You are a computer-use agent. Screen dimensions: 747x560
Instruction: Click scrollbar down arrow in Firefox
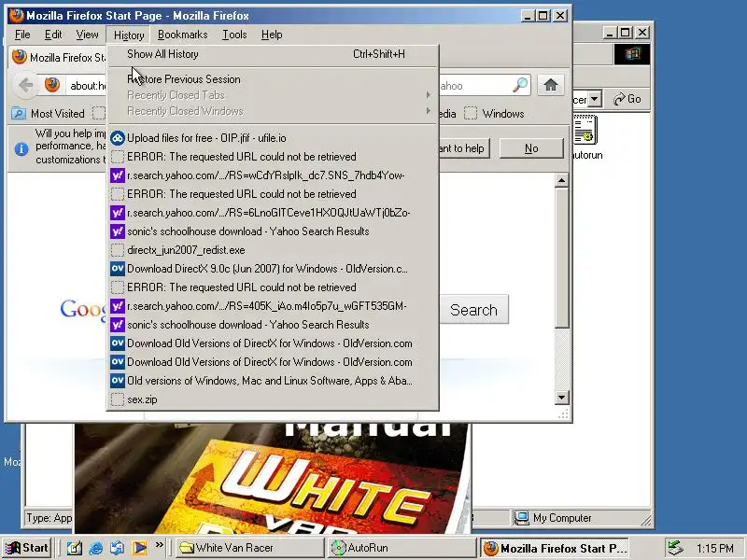pos(562,398)
